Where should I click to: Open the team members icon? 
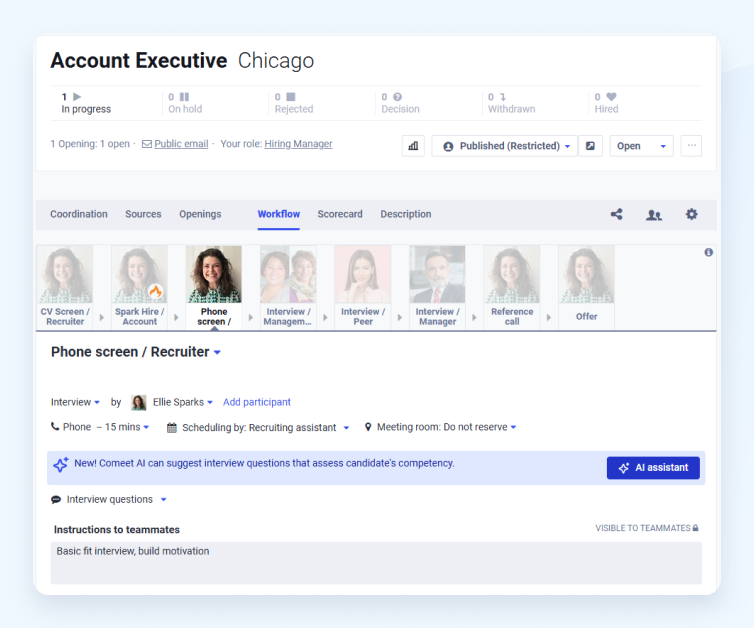[x=654, y=214]
